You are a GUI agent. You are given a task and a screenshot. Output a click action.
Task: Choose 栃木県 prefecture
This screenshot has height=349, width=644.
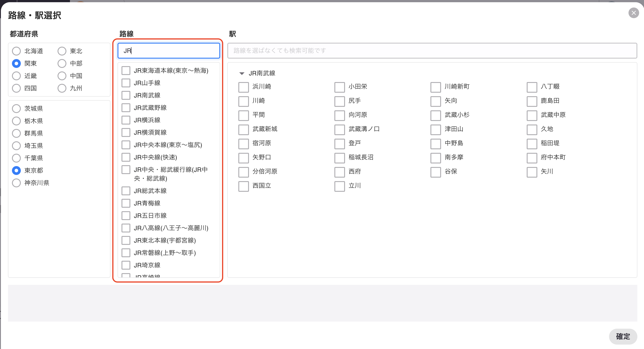[16, 121]
